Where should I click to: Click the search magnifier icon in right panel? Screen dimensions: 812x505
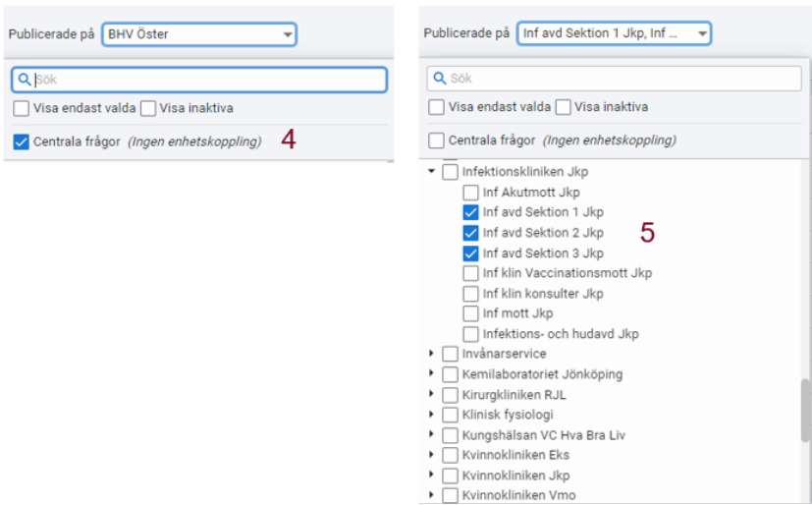(439, 79)
